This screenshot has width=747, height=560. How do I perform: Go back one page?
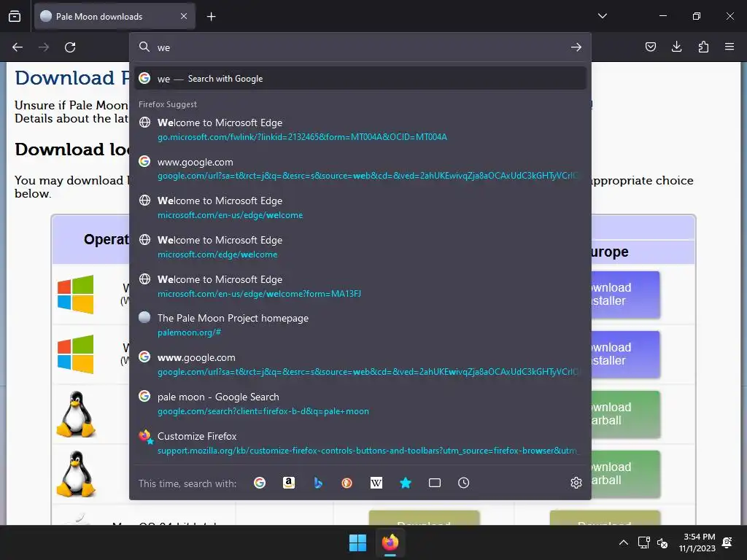pos(18,47)
